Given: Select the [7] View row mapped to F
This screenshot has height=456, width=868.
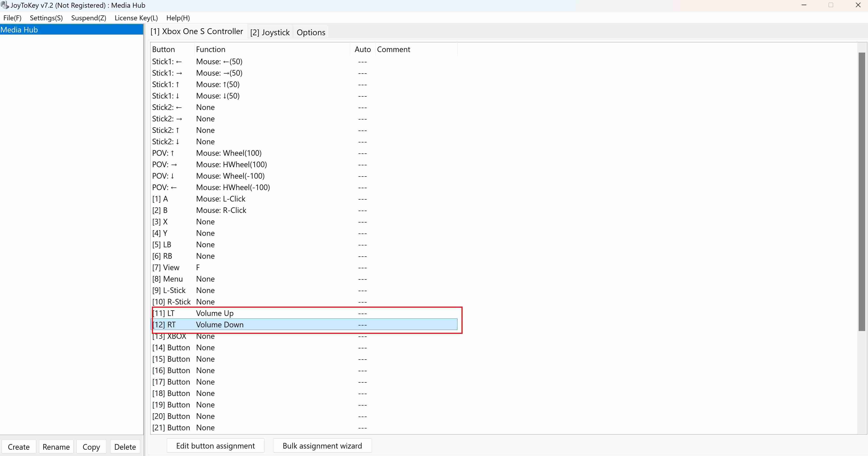Looking at the screenshot, I should point(304,268).
